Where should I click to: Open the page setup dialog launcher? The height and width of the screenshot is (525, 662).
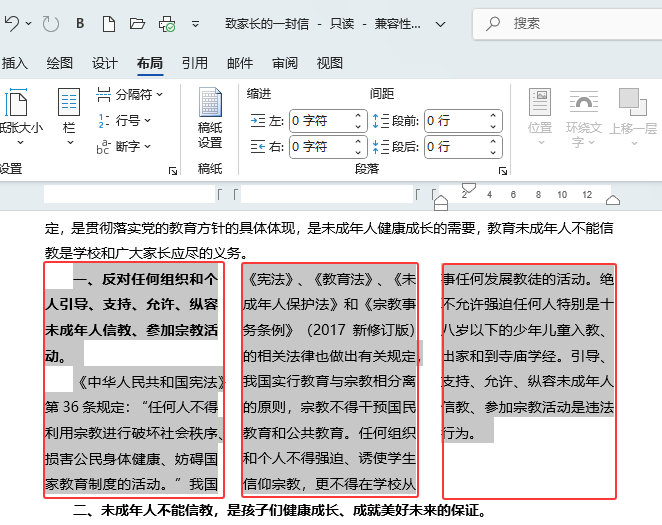pyautogui.click(x=173, y=170)
